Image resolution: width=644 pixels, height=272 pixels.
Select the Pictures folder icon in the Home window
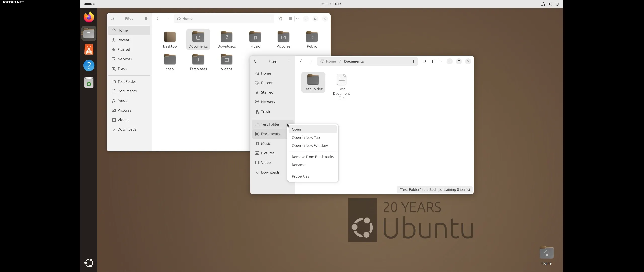tap(284, 40)
